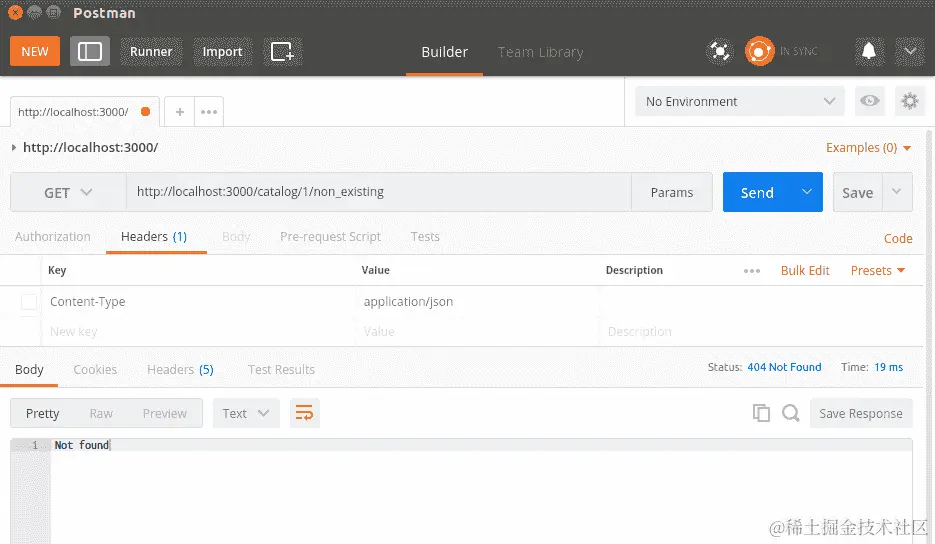Viewport: 935px width, 544px height.
Task: Click the Import button
Action: [222, 51]
